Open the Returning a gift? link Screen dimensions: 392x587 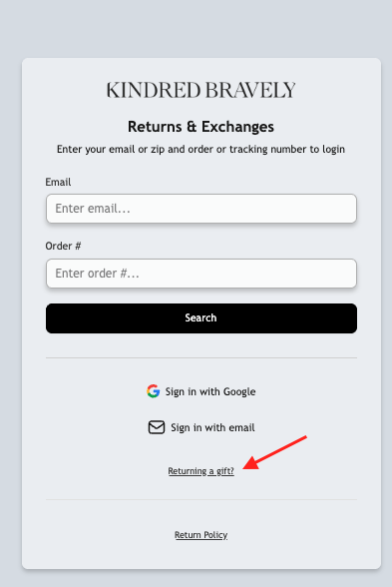pyautogui.click(x=200, y=471)
